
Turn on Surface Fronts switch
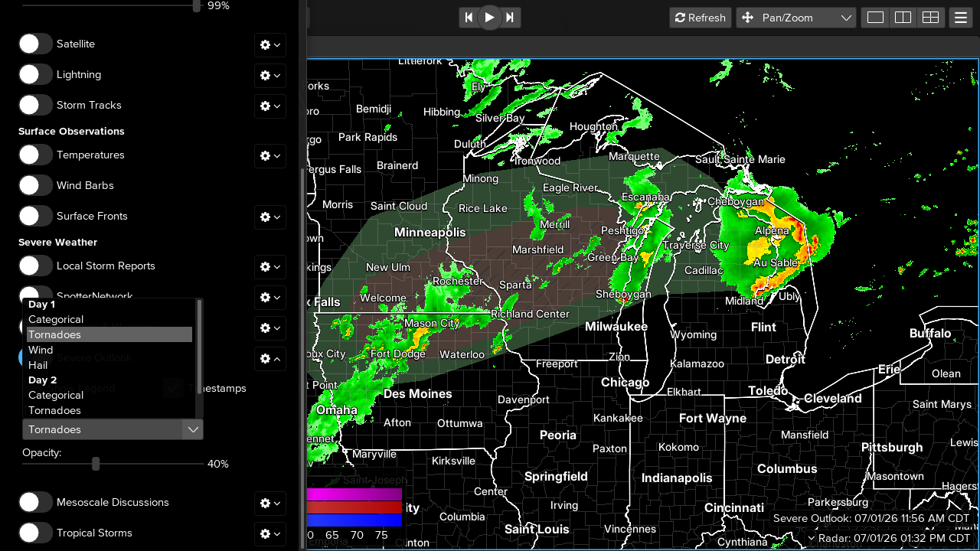point(36,217)
